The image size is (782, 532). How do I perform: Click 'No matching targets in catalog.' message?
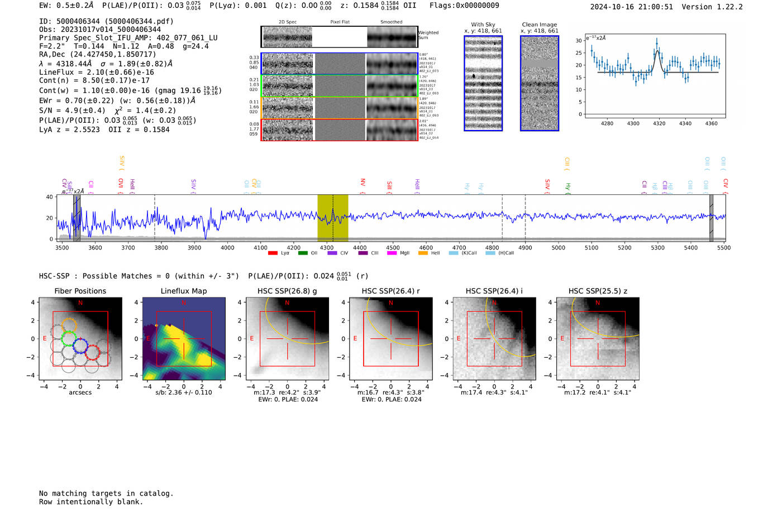106,493
